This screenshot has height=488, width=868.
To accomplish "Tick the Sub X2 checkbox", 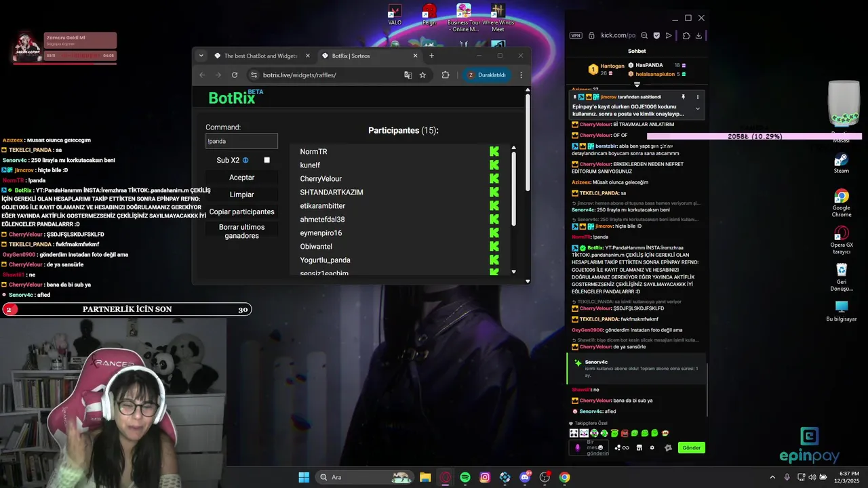I will (267, 160).
